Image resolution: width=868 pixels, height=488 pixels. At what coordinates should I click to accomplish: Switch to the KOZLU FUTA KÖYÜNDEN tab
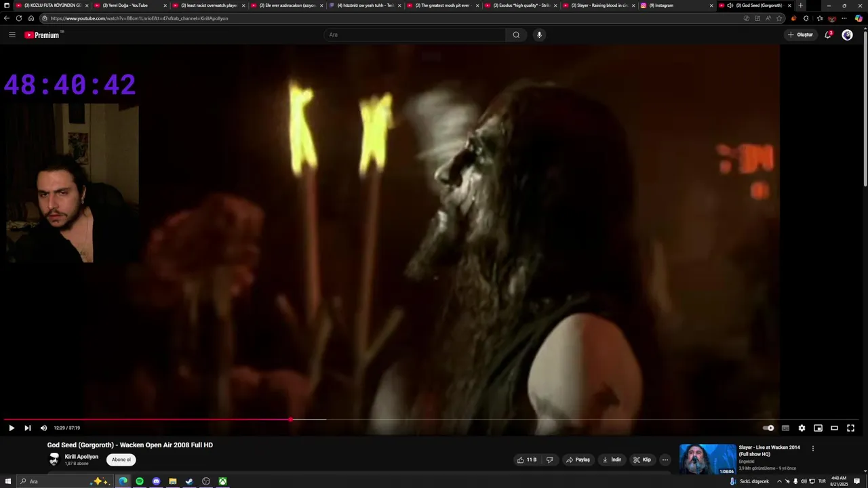52,5
